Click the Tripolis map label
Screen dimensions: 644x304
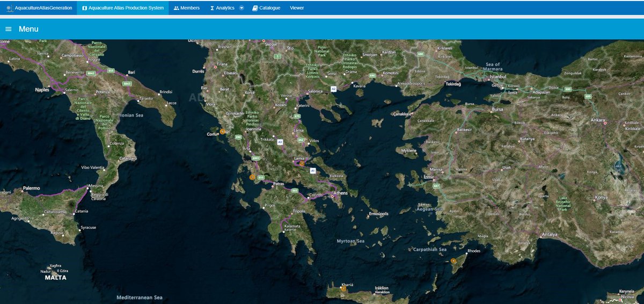pos(299,211)
